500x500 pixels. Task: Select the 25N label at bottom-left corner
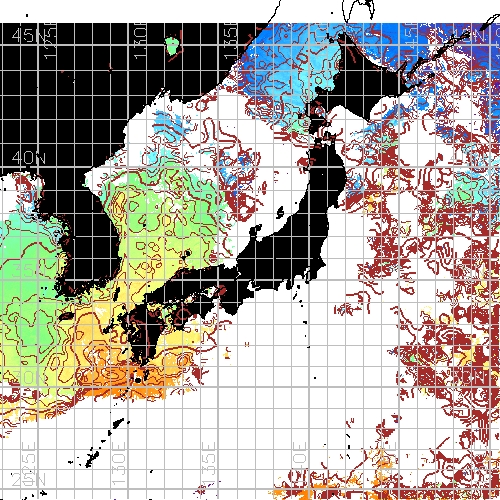coord(28,479)
